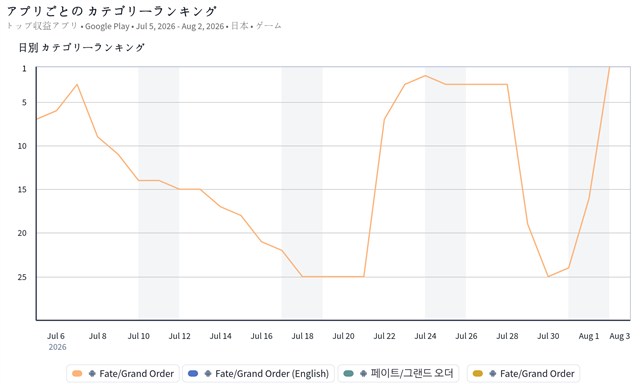Click the Aug 1 x-axis label
640x384 pixels.
click(589, 336)
